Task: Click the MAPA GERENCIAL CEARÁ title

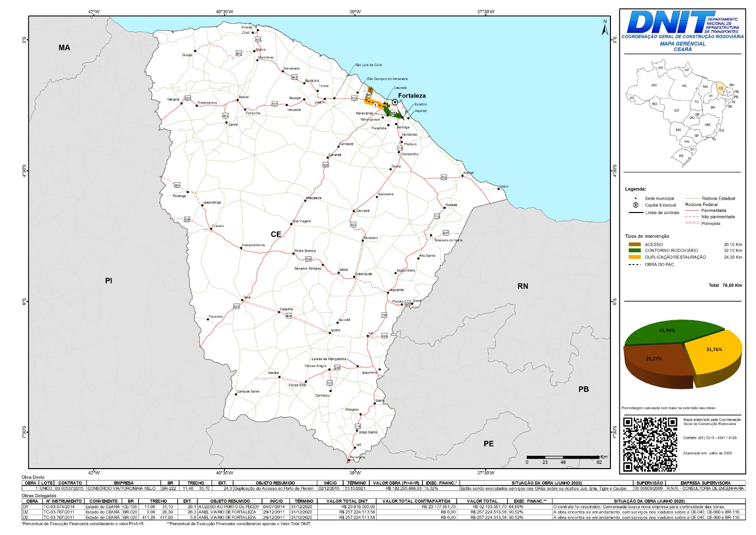Action: point(682,47)
